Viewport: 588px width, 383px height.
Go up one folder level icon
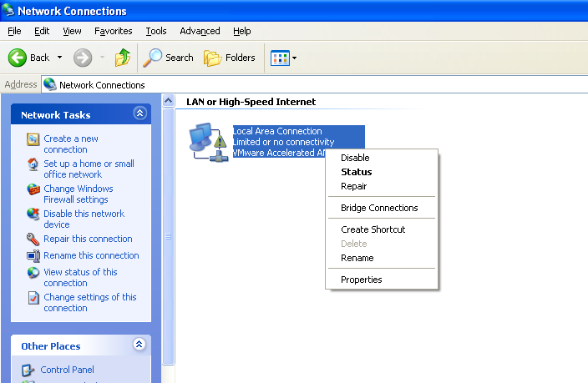coord(123,58)
